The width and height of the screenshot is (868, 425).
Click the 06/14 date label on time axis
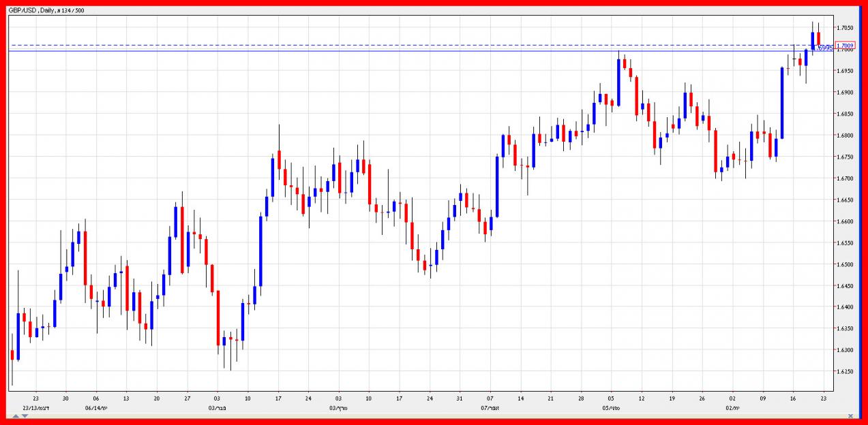click(96, 408)
